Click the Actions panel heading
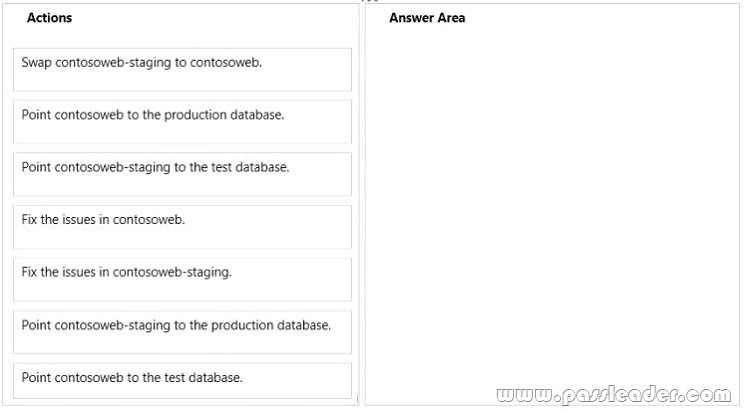The image size is (744, 411). [49, 18]
